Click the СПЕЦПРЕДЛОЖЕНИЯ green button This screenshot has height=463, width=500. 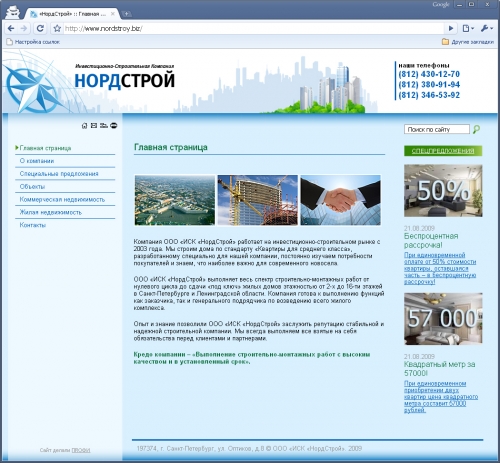pos(443,151)
